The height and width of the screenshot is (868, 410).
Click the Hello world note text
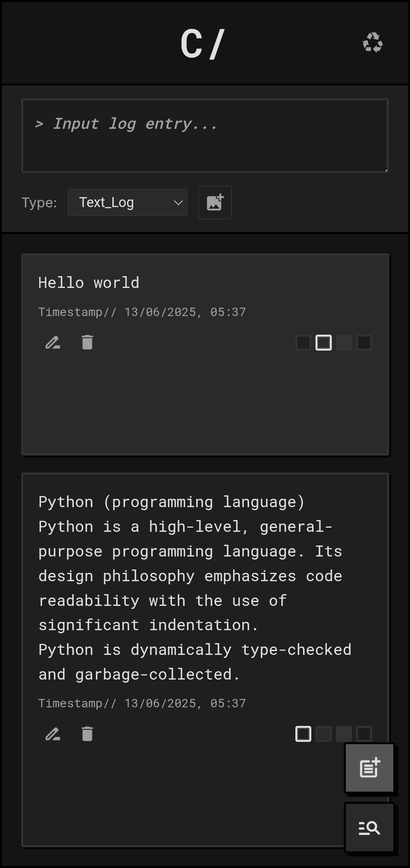tap(89, 283)
